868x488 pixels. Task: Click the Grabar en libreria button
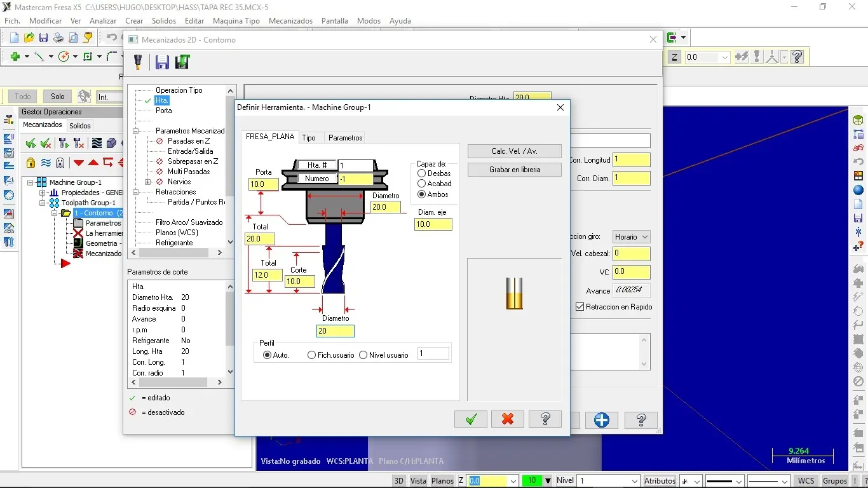pos(515,170)
